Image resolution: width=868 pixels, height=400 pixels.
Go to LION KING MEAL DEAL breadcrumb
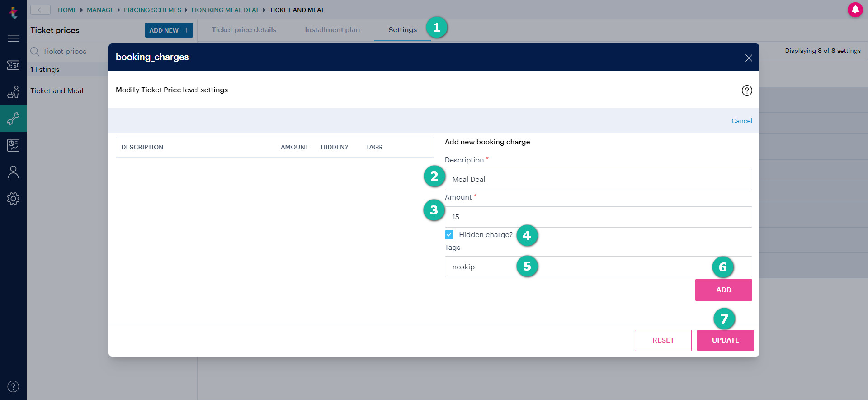pyautogui.click(x=225, y=10)
